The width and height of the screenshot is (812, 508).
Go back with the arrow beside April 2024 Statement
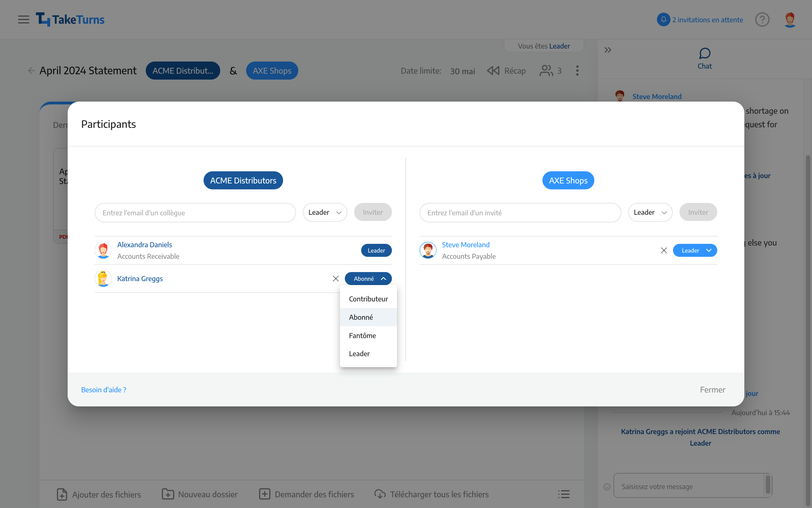click(x=31, y=71)
